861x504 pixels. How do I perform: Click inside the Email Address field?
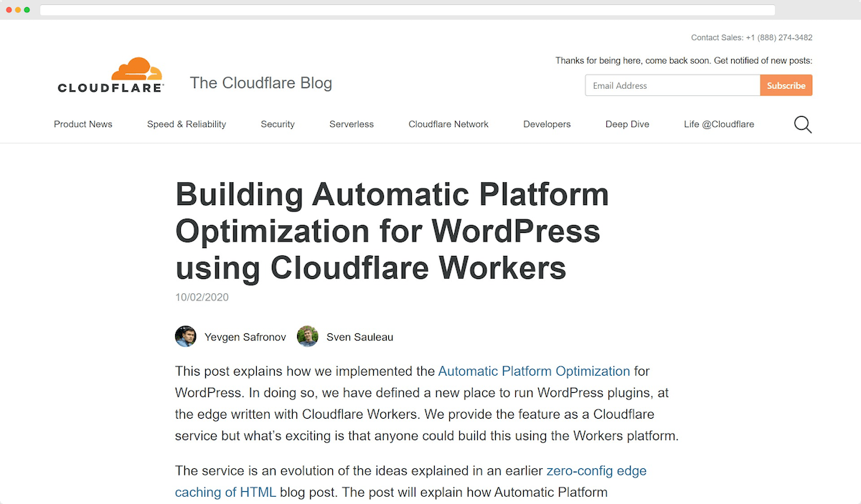[671, 85]
